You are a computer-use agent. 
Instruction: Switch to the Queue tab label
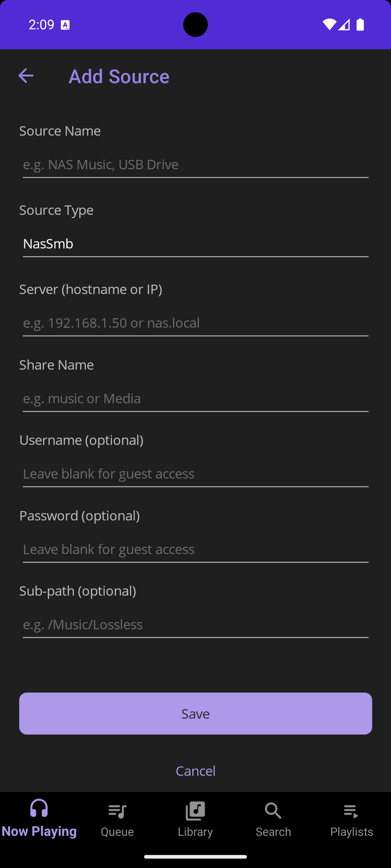(117, 832)
